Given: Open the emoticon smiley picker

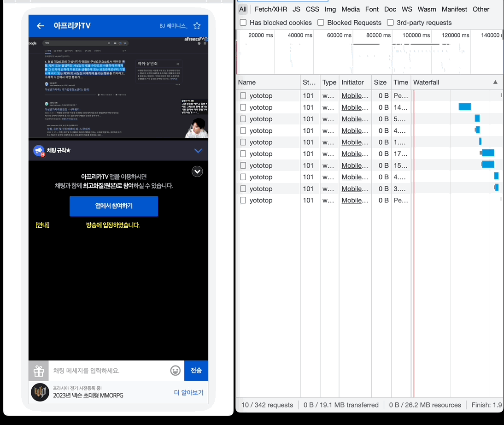Looking at the screenshot, I should point(175,371).
